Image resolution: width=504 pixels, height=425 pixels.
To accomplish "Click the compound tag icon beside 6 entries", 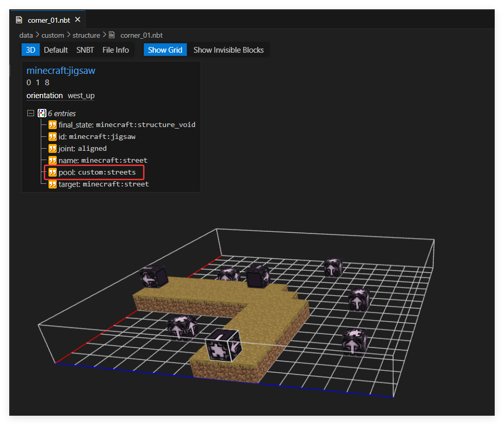I will point(42,113).
